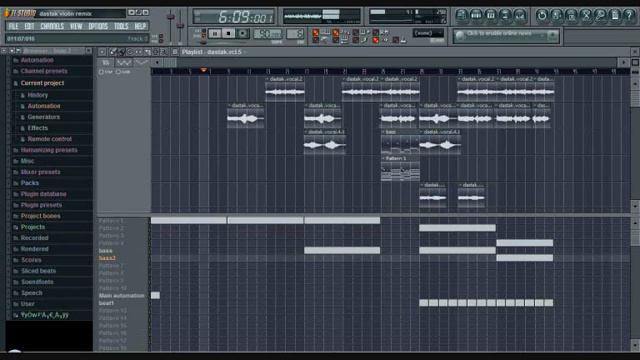640x360 pixels.
Task: Open the TOOLS menu
Action: coord(121,26)
